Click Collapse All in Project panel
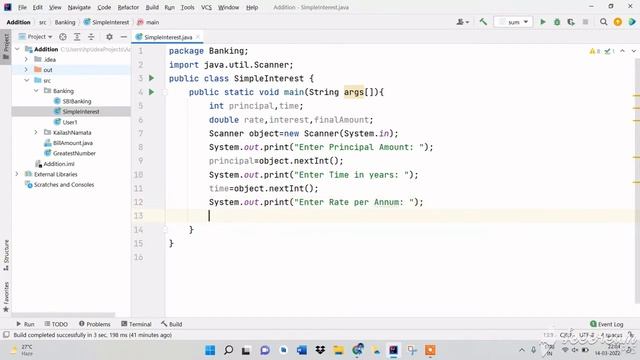 click(x=91, y=37)
